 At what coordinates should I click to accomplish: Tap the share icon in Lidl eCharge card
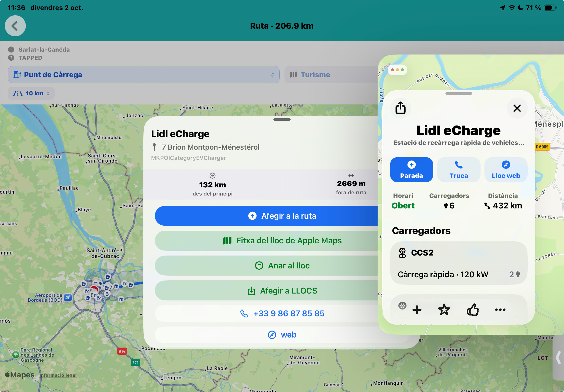pos(401,108)
